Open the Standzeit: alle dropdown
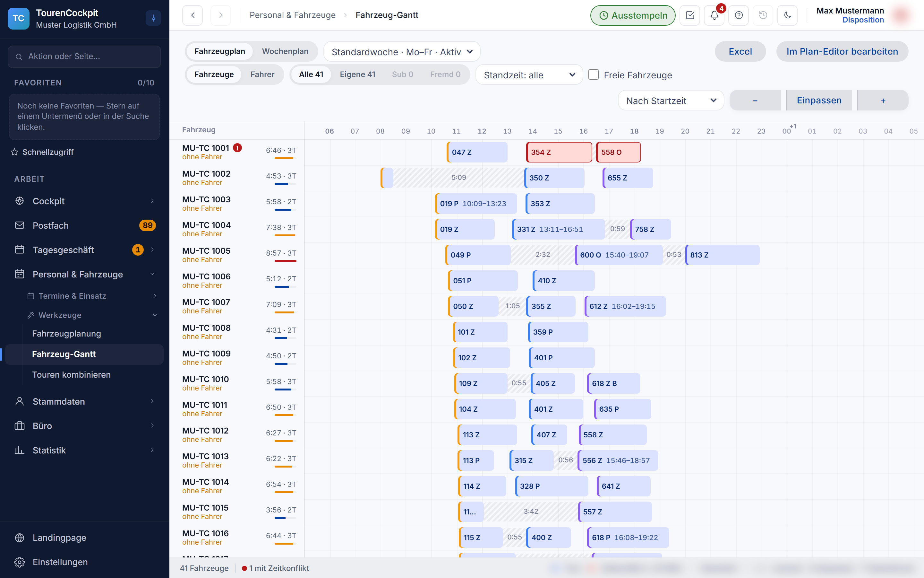Image resolution: width=924 pixels, height=578 pixels. (529, 75)
